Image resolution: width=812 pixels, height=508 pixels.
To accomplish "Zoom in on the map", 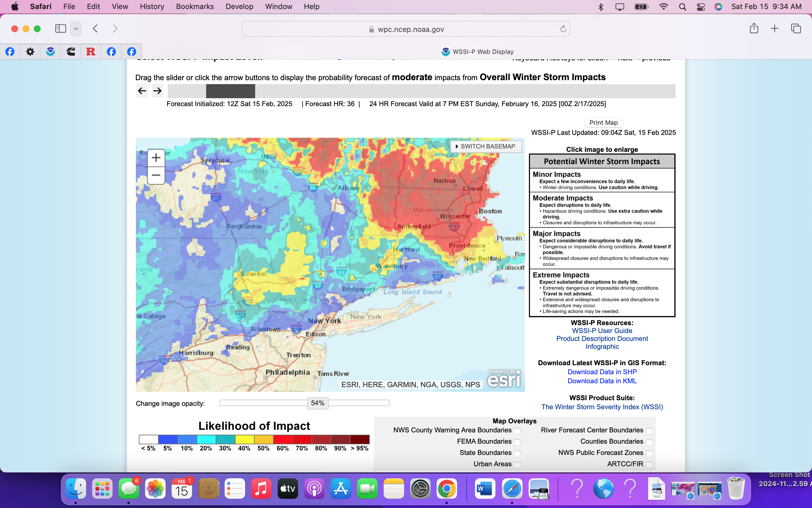I will tap(156, 157).
